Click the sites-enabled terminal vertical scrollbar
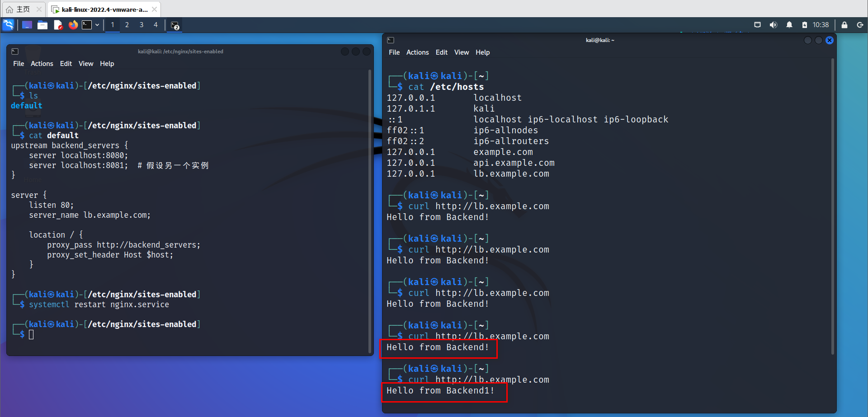 (x=370, y=211)
